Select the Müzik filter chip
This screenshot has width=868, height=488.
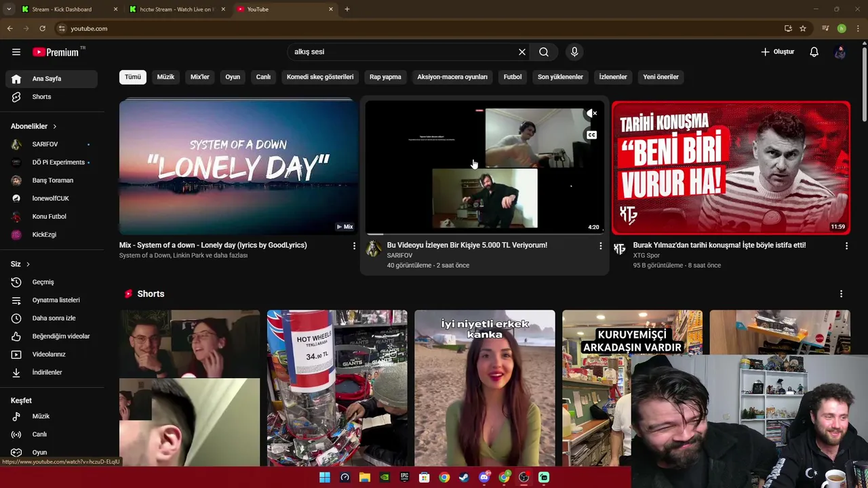(165, 77)
